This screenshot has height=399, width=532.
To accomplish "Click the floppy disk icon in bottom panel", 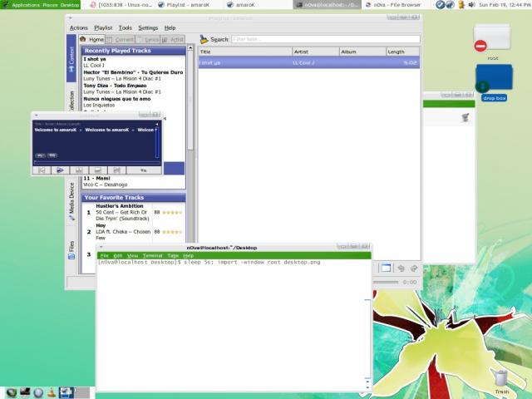I will pyautogui.click(x=66, y=392).
